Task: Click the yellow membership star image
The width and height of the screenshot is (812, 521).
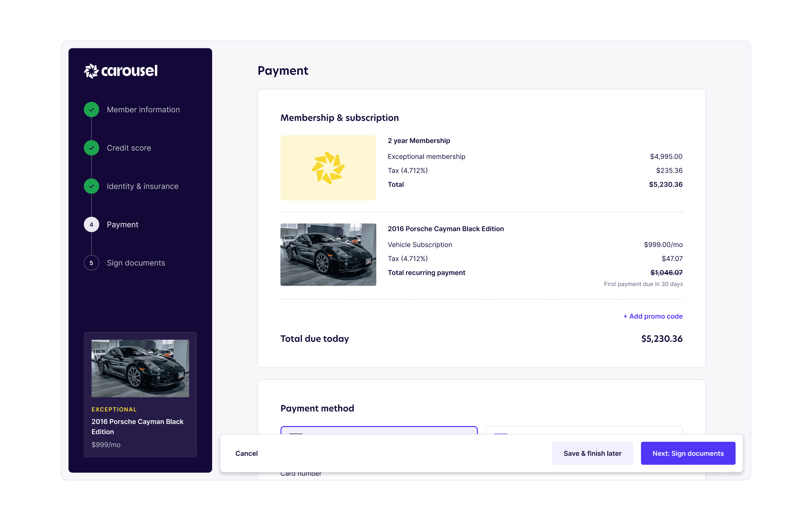Action: coord(328,168)
